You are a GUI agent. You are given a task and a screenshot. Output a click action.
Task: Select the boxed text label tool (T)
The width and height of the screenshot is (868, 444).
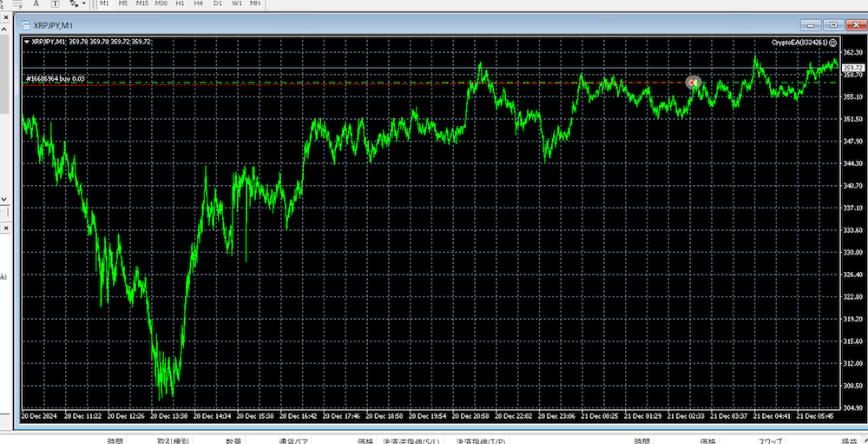(55, 3)
